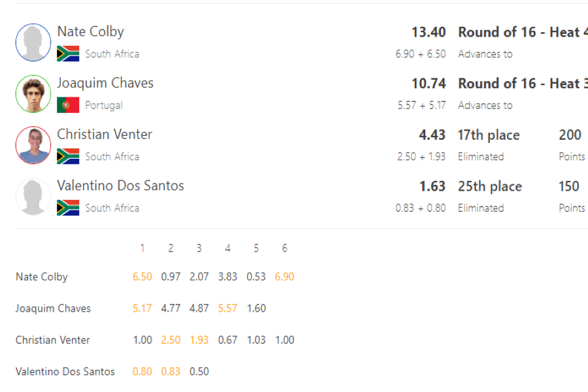Viewport: 588px width, 392px height.
Task: Select Nate Colby's 6.90 wave score
Action: (x=284, y=277)
